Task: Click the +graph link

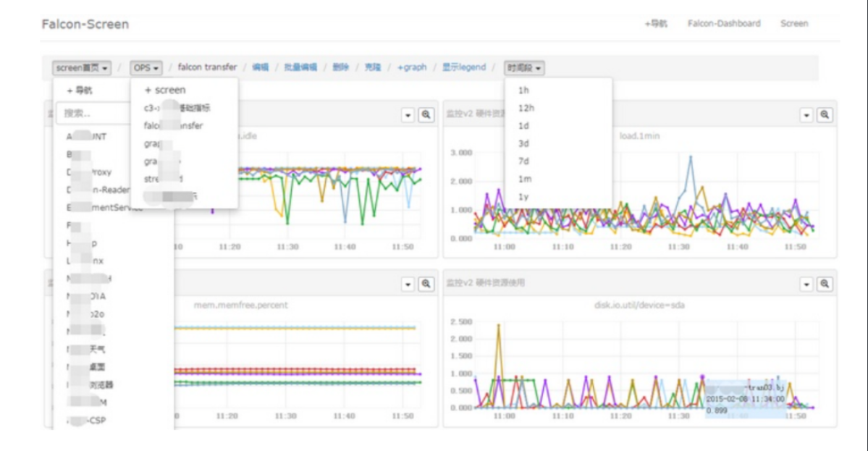Action: click(412, 67)
